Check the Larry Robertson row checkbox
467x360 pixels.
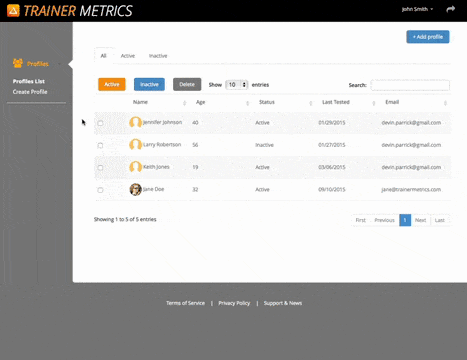coord(100,145)
